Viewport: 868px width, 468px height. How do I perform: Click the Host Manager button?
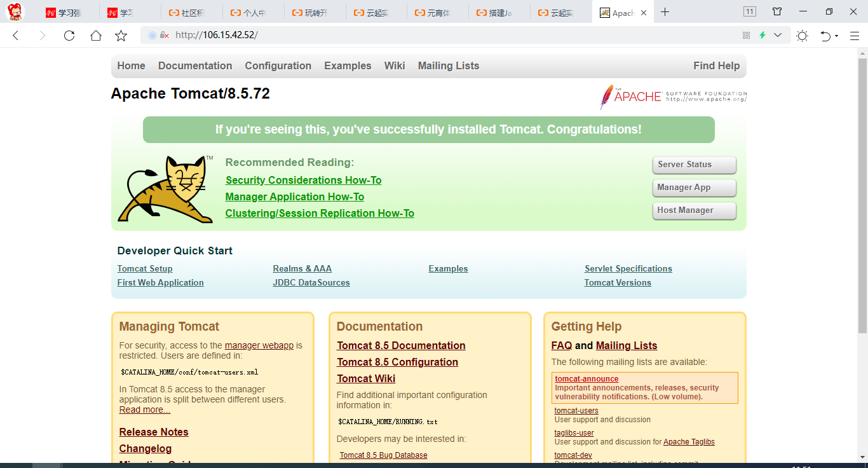pos(694,210)
